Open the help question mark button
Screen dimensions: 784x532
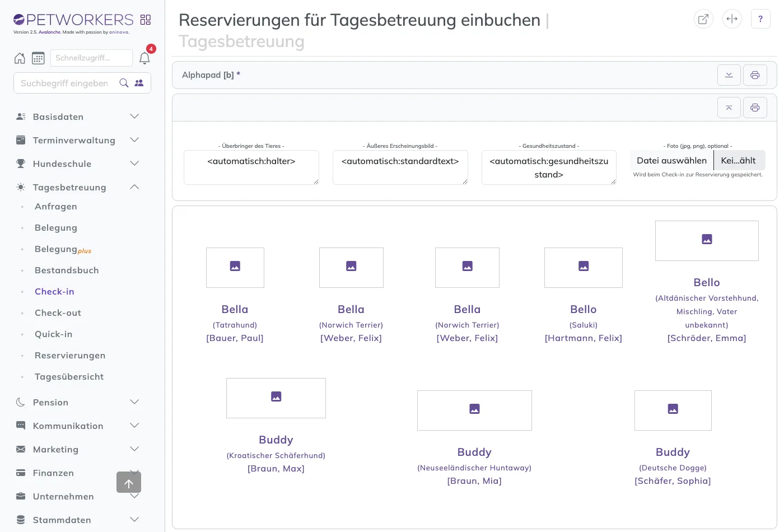760,18
